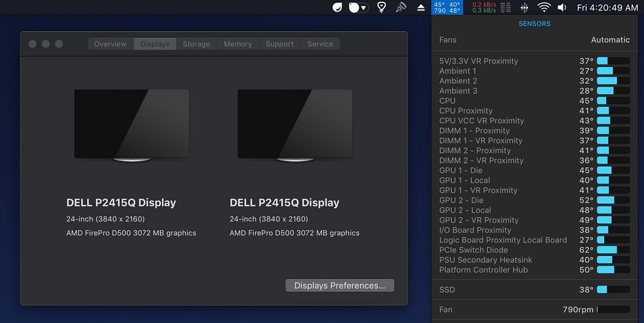The width and height of the screenshot is (644, 323).
Task: Click the SSD temperature row
Action: [535, 289]
